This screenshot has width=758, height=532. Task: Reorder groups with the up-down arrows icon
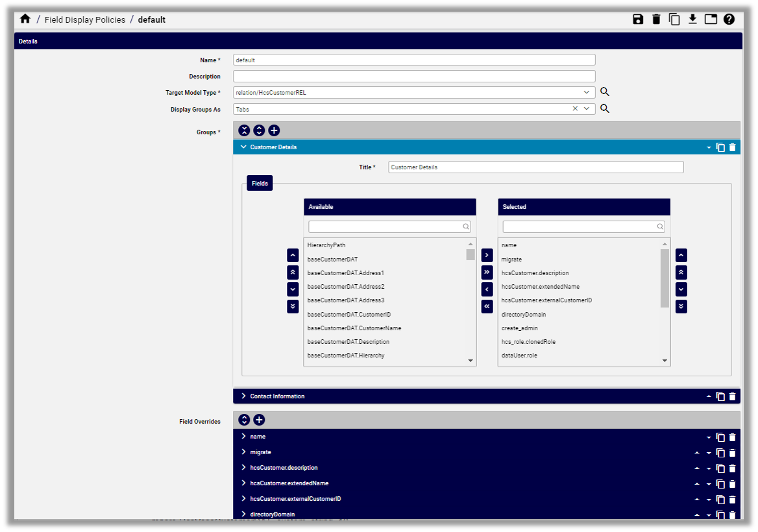click(x=260, y=130)
